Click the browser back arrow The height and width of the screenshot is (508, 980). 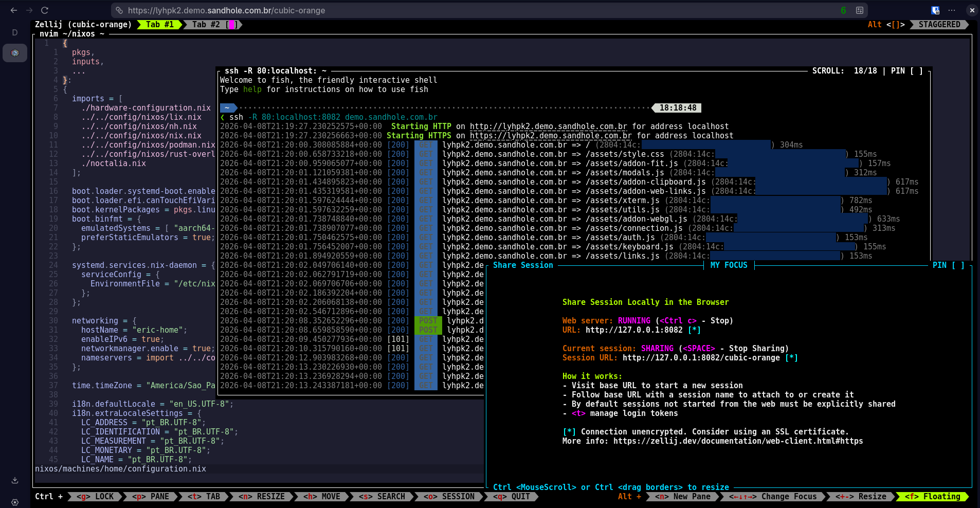tap(14, 10)
